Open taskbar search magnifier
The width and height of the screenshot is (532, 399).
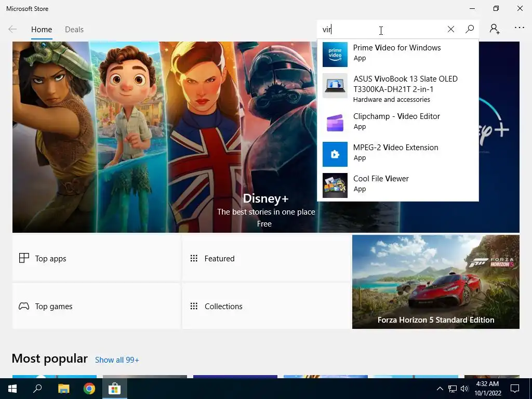[x=37, y=389]
